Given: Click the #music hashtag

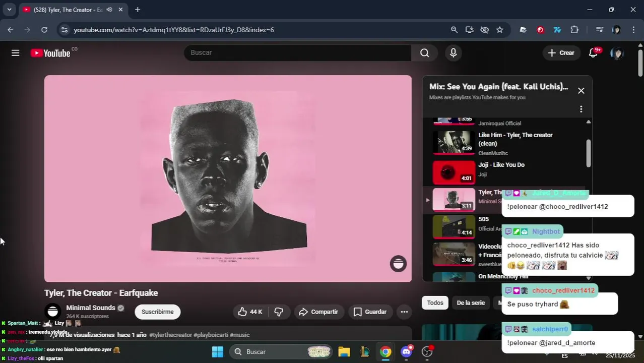Looking at the screenshot, I should (x=240, y=335).
